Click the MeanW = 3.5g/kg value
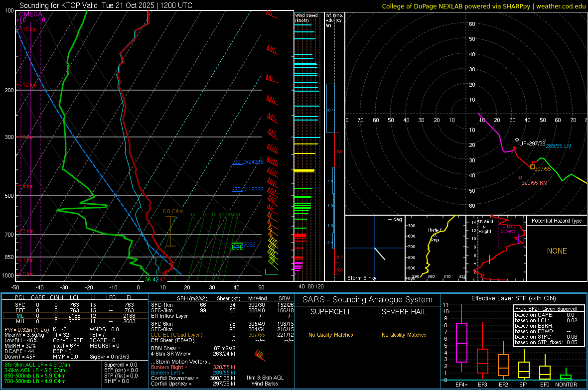 coord(24,335)
